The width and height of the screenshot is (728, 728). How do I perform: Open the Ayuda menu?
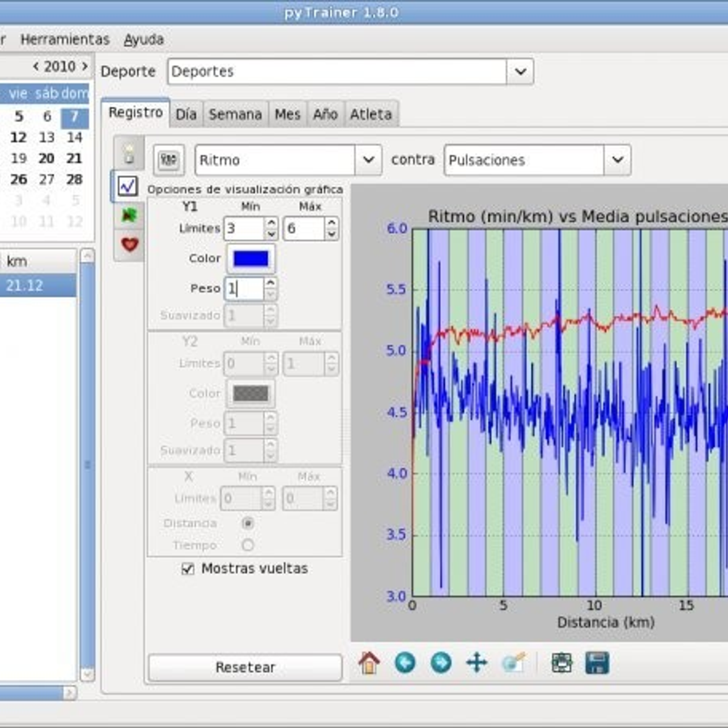click(144, 40)
